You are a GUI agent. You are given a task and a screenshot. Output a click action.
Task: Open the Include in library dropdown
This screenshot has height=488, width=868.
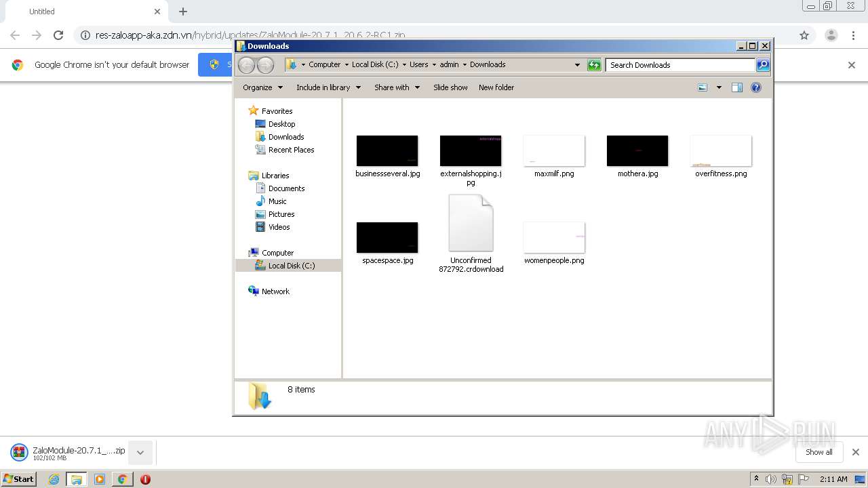tap(328, 87)
